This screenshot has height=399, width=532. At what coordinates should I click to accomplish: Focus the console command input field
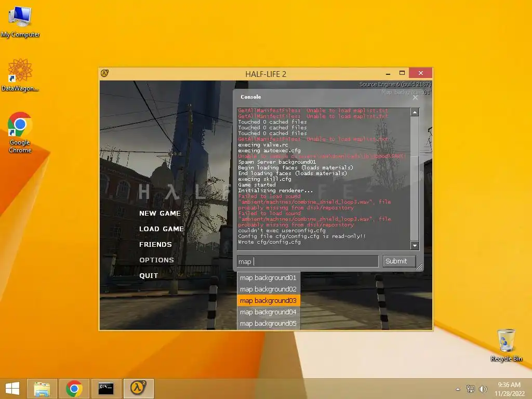pyautogui.click(x=308, y=261)
